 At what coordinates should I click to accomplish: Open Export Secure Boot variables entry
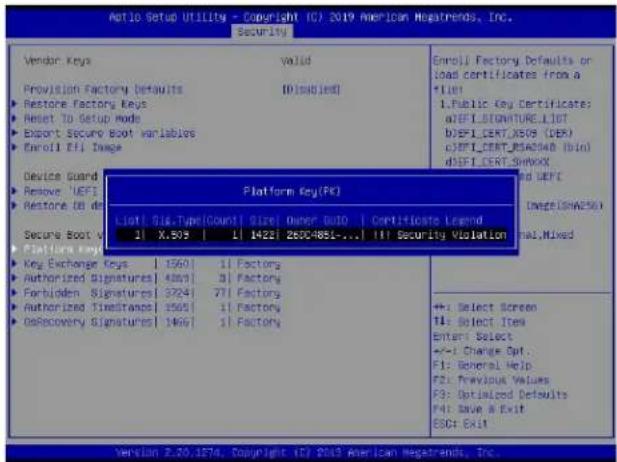pyautogui.click(x=109, y=133)
